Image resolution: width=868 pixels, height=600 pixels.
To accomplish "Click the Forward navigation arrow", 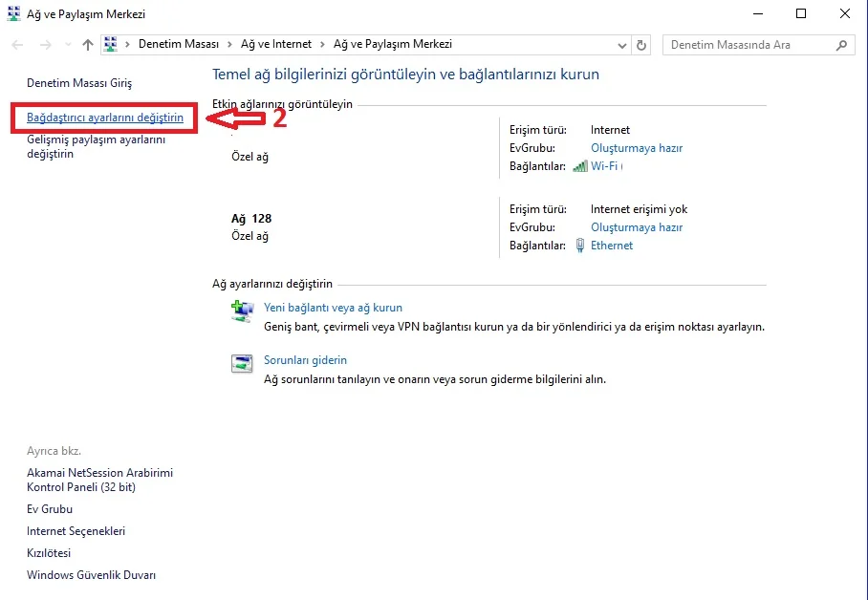I will (x=45, y=45).
